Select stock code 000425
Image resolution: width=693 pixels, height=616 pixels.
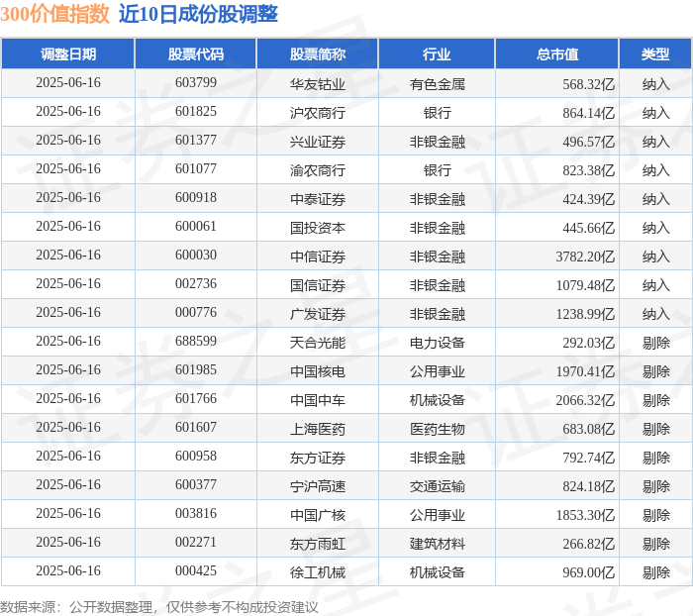point(196,570)
